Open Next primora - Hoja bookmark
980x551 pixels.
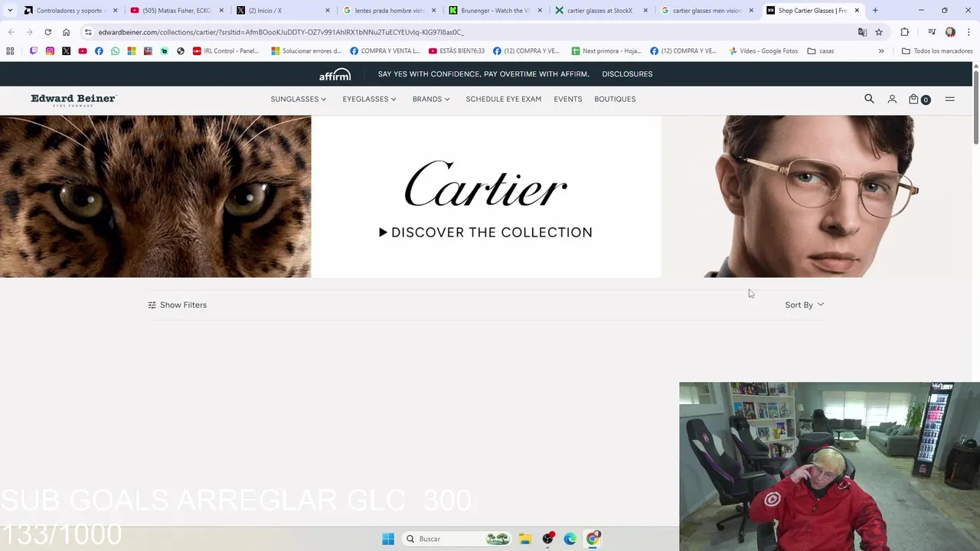606,51
